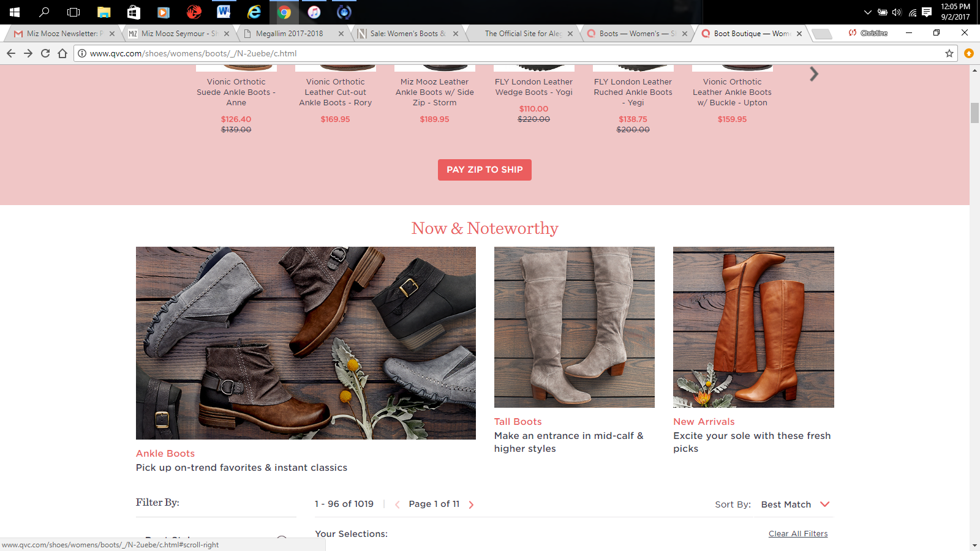Open Internet Explorer from the taskbar
Image resolution: width=980 pixels, height=551 pixels.
click(254, 12)
